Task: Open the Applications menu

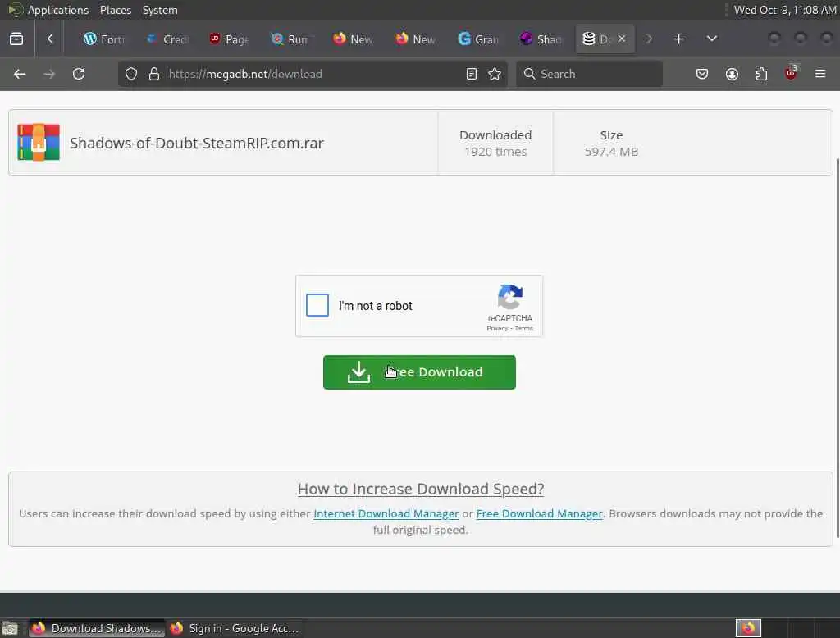Action: [58, 10]
